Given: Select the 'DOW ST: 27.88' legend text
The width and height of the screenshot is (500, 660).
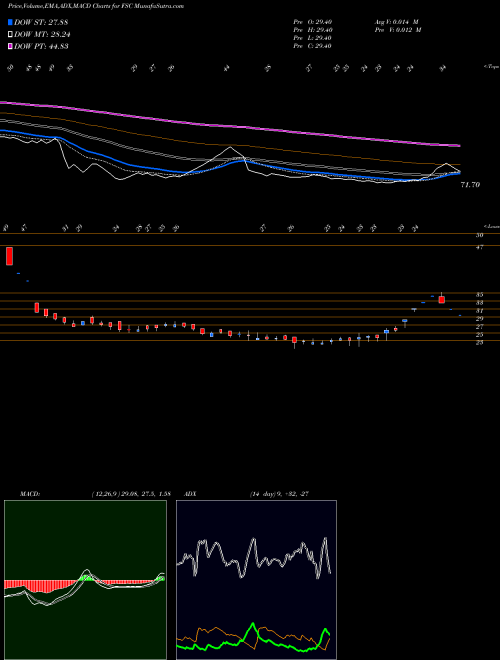Looking at the screenshot, I should [41, 22].
